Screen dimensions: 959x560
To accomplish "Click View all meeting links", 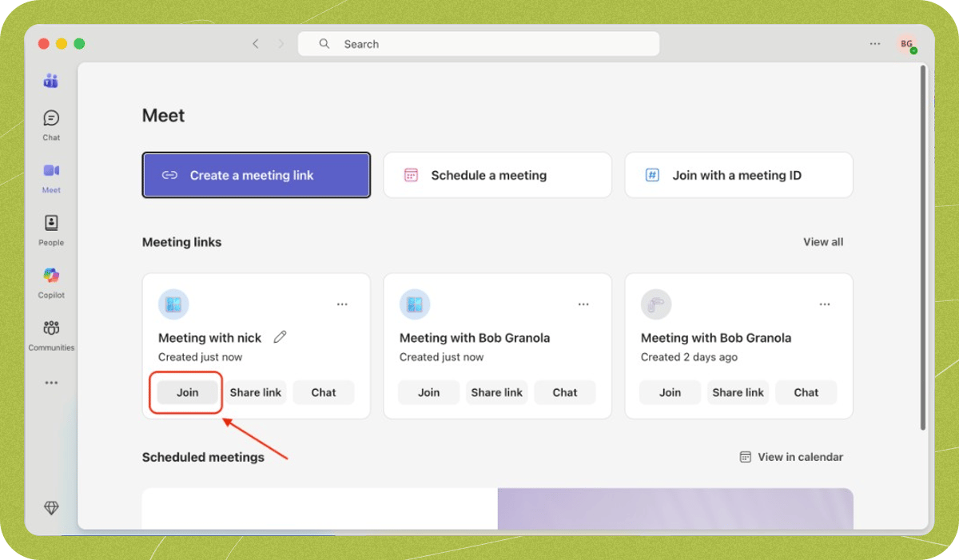I will point(823,242).
